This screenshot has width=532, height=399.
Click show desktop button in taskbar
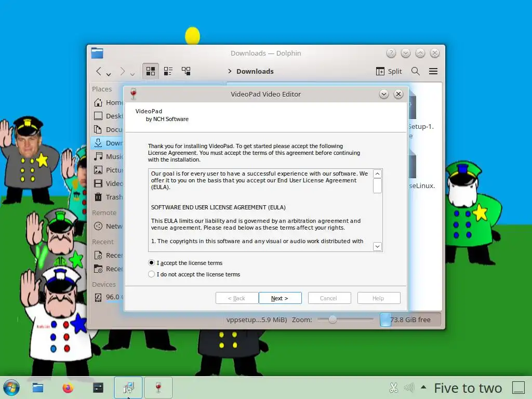point(518,388)
